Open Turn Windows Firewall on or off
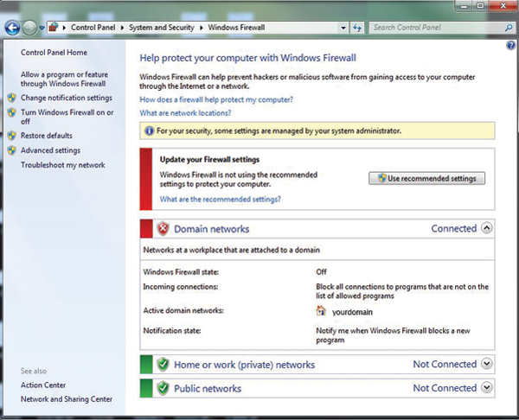The height and width of the screenshot is (420, 519). tap(67, 117)
